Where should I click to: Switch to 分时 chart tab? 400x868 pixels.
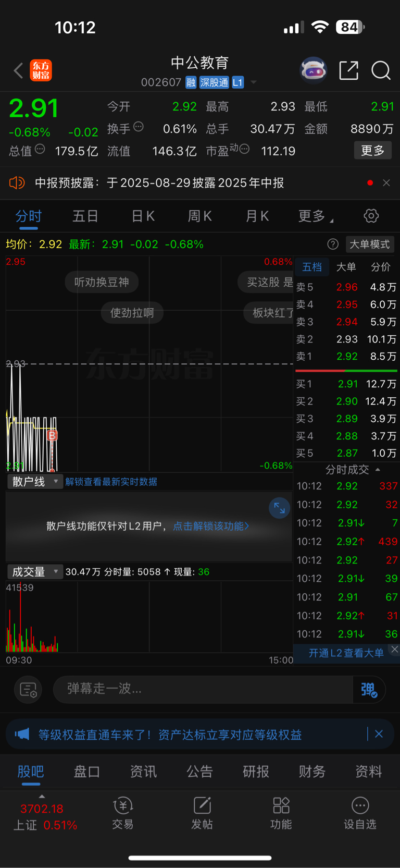(x=29, y=216)
